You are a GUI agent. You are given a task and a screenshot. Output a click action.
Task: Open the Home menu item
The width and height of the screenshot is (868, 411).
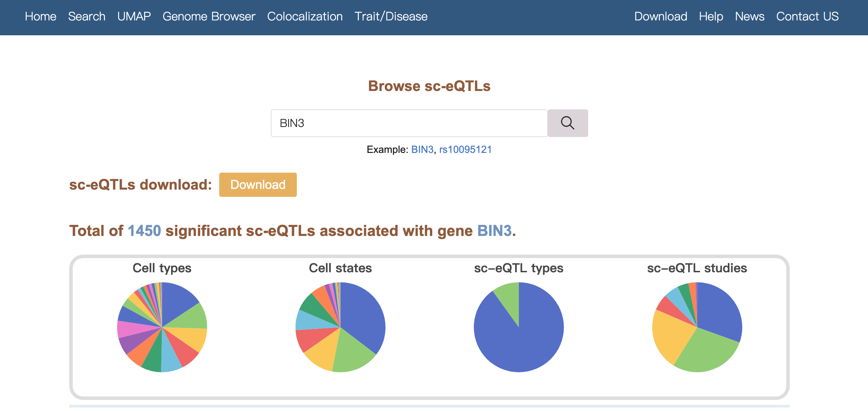pos(41,17)
